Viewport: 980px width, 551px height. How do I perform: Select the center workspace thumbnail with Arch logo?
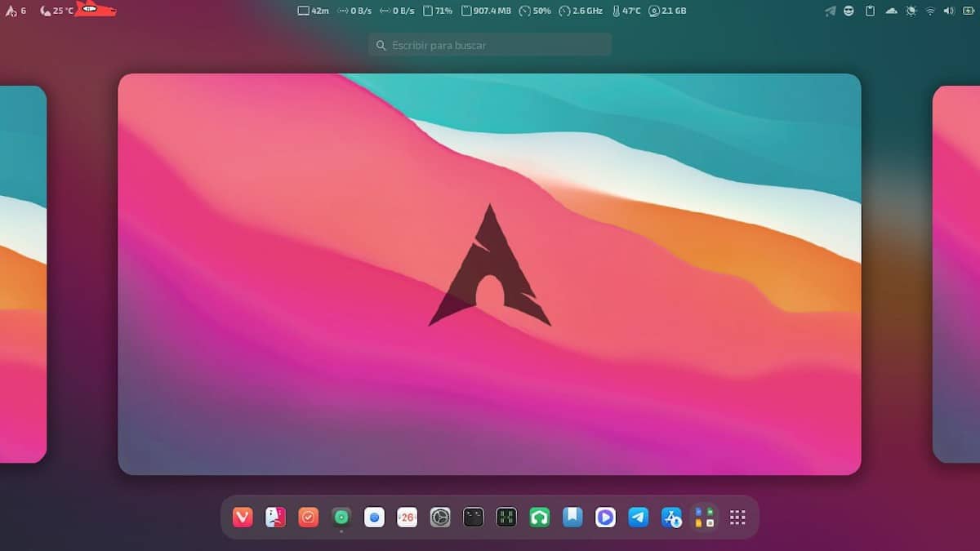(489, 274)
